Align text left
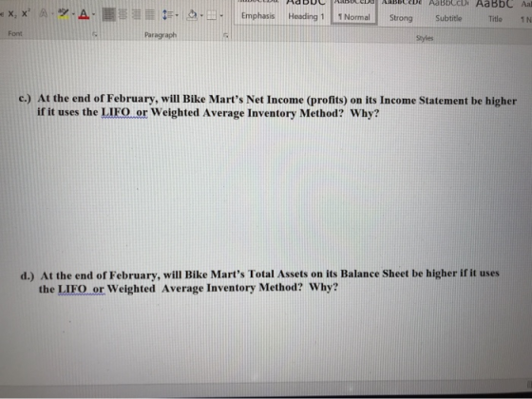The image size is (532, 399). [x=109, y=15]
